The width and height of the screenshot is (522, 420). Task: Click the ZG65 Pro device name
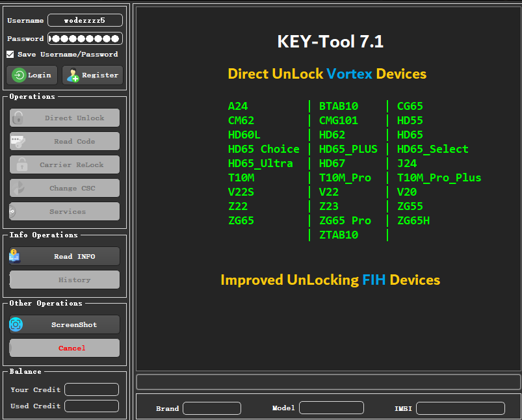click(345, 221)
